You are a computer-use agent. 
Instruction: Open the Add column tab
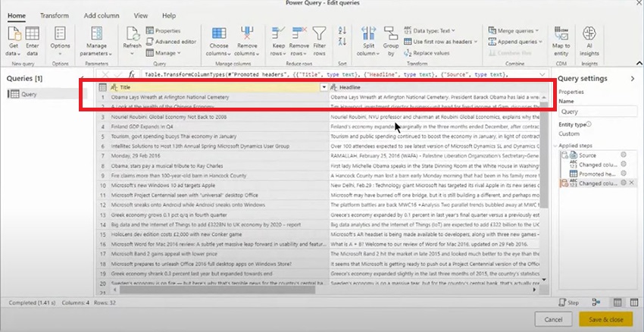(x=102, y=16)
